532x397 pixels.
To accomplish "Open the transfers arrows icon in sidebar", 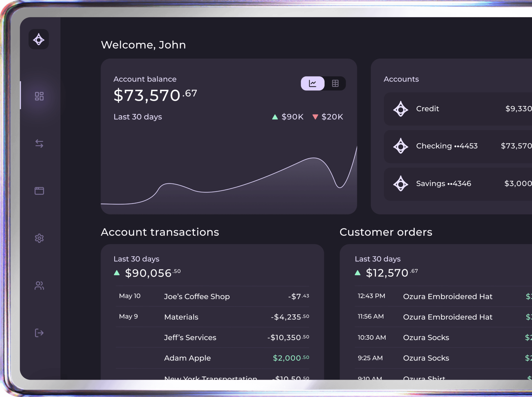I will [x=39, y=144].
